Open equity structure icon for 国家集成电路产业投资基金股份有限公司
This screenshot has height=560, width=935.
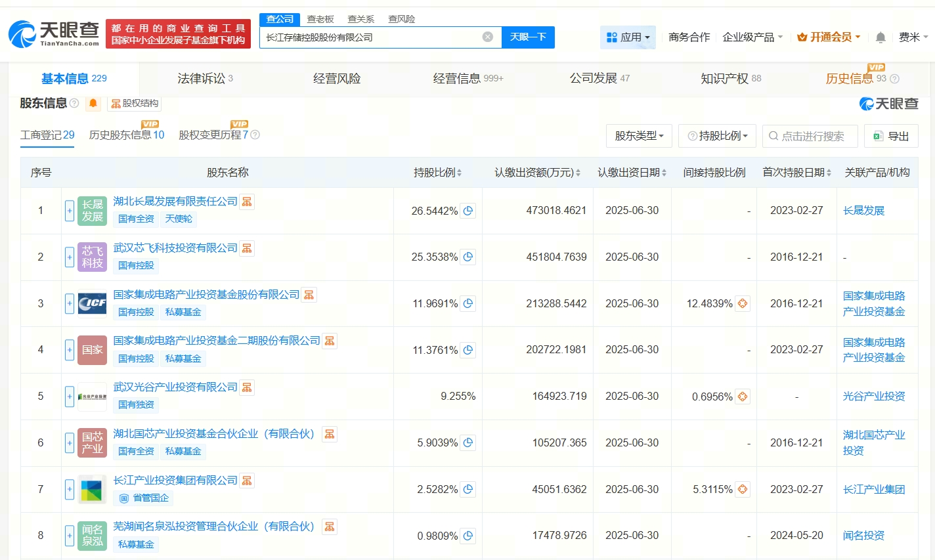tap(309, 295)
